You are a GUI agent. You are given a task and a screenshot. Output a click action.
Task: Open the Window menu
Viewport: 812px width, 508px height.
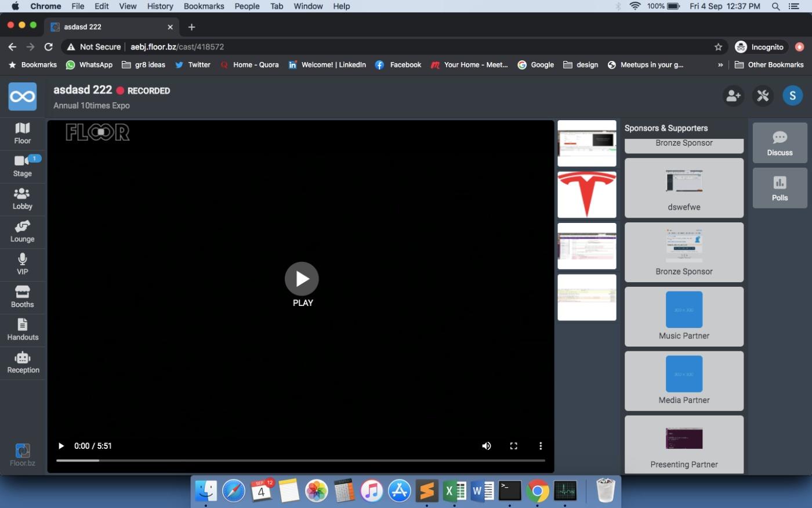pos(308,6)
